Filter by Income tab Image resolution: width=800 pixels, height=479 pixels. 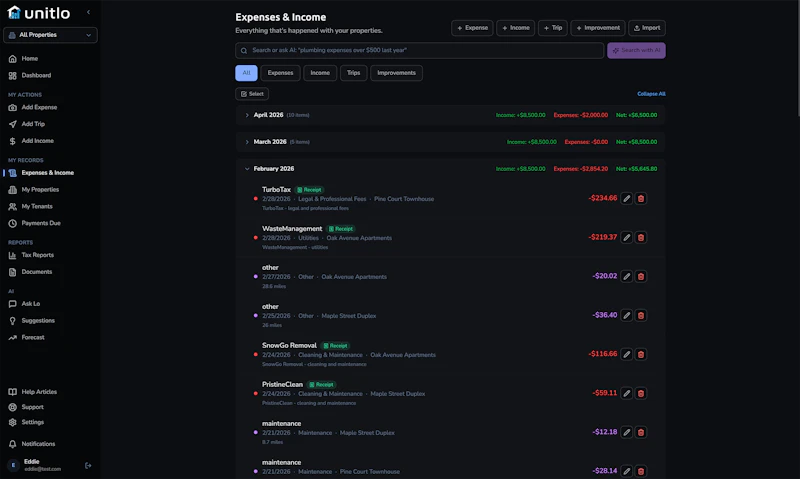(x=320, y=73)
